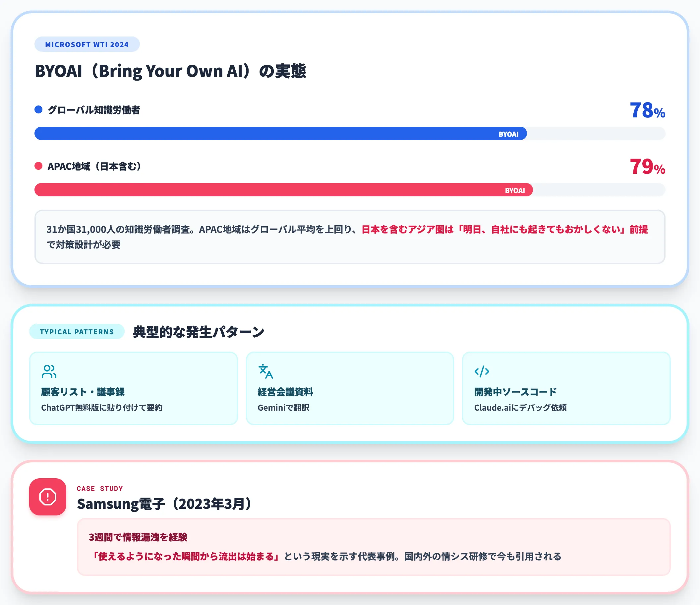Screen dimensions: 700x605
Task: Click the blue global BYOAI progress bar
Action: 280,134
